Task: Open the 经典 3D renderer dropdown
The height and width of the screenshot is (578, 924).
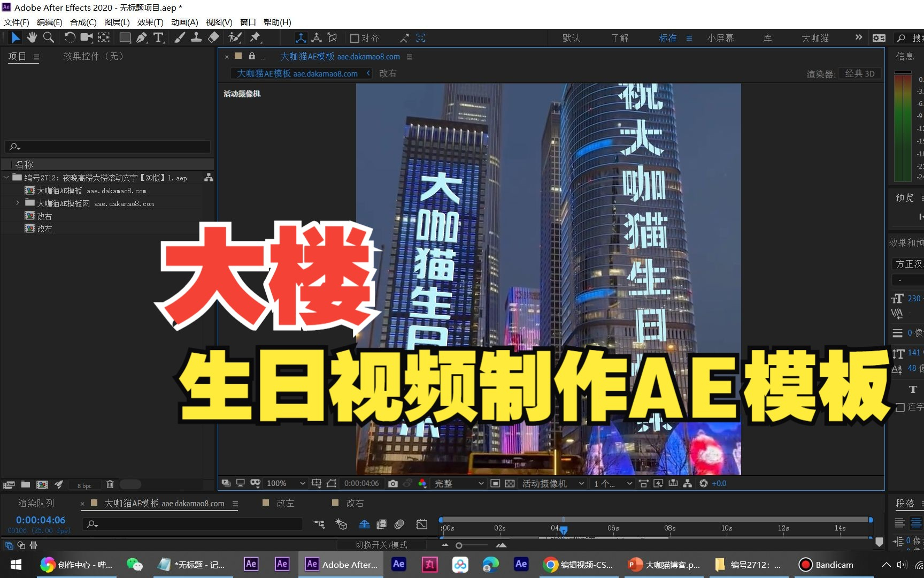Action: click(x=860, y=73)
